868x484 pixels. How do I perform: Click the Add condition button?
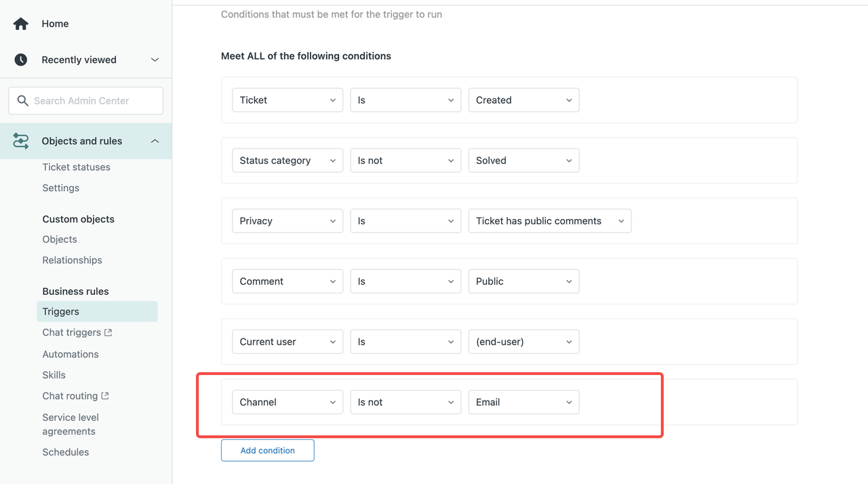(x=267, y=450)
